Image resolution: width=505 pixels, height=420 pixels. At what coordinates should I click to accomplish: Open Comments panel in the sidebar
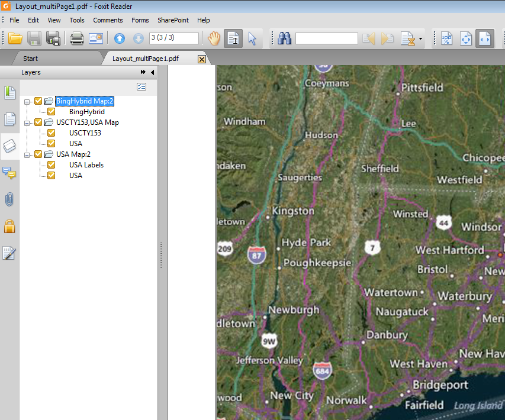coord(9,173)
